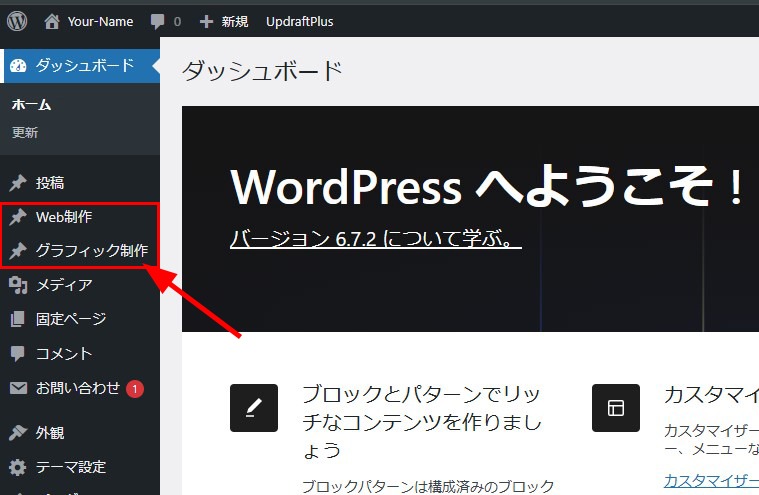
Task: Click the カスタマイザー link at bottom right
Action: click(x=712, y=480)
